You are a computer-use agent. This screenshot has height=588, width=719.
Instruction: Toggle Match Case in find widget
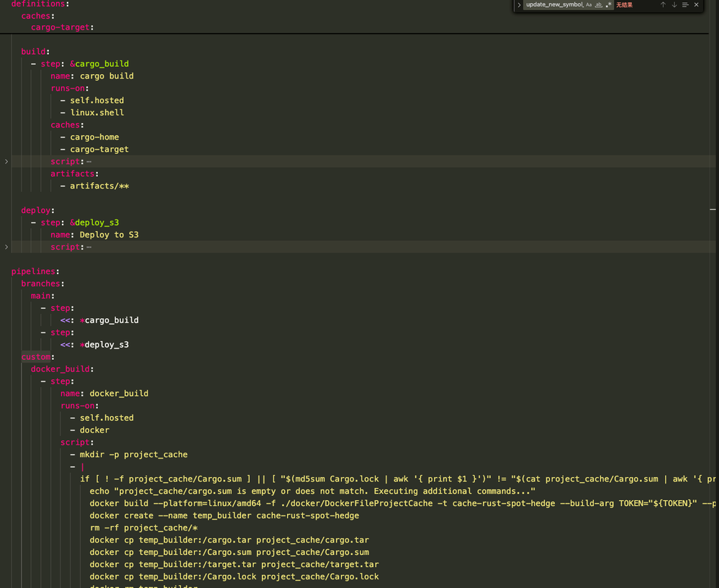point(589,5)
